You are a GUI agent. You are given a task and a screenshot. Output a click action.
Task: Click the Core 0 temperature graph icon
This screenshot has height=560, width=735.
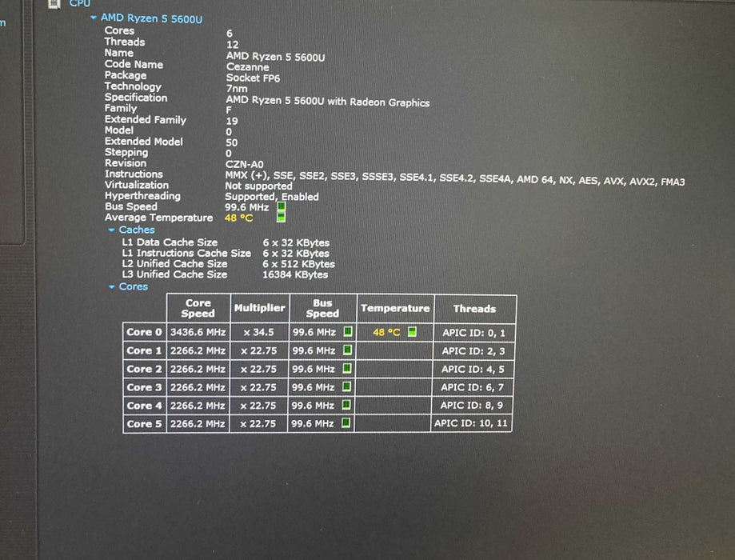[412, 331]
